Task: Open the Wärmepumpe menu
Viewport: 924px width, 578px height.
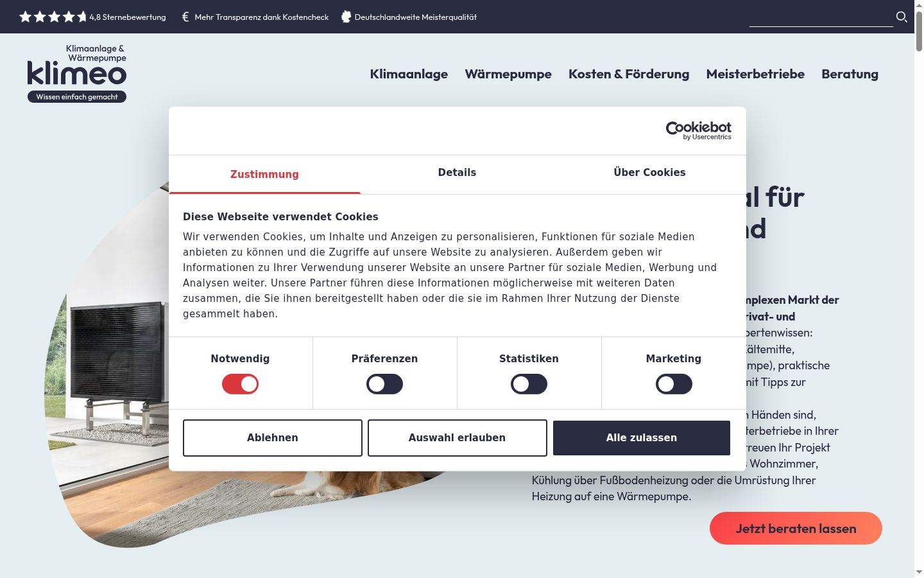Action: (x=508, y=74)
